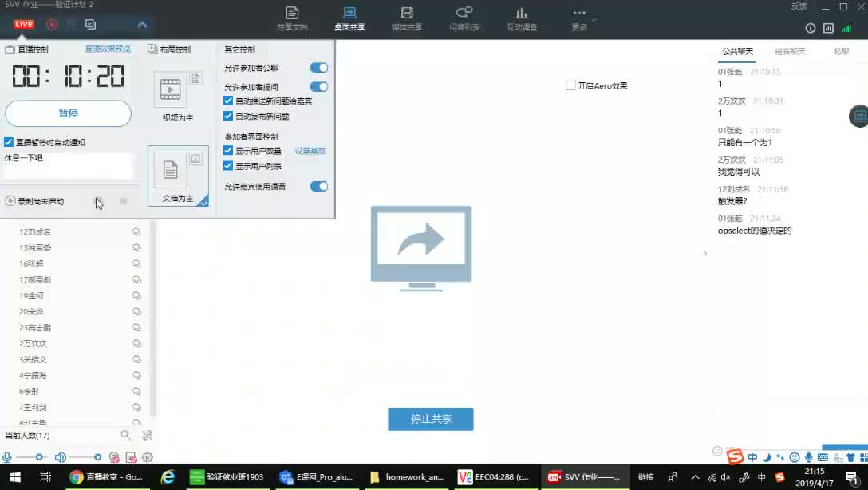Collapse the chat panel with the side arrow
The height and width of the screenshot is (490, 868).
click(704, 254)
